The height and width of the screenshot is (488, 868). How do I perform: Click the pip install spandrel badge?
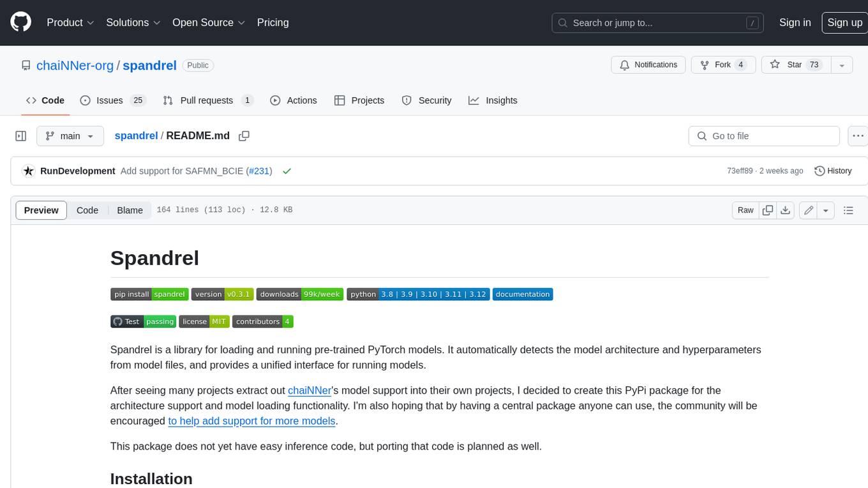coord(149,294)
